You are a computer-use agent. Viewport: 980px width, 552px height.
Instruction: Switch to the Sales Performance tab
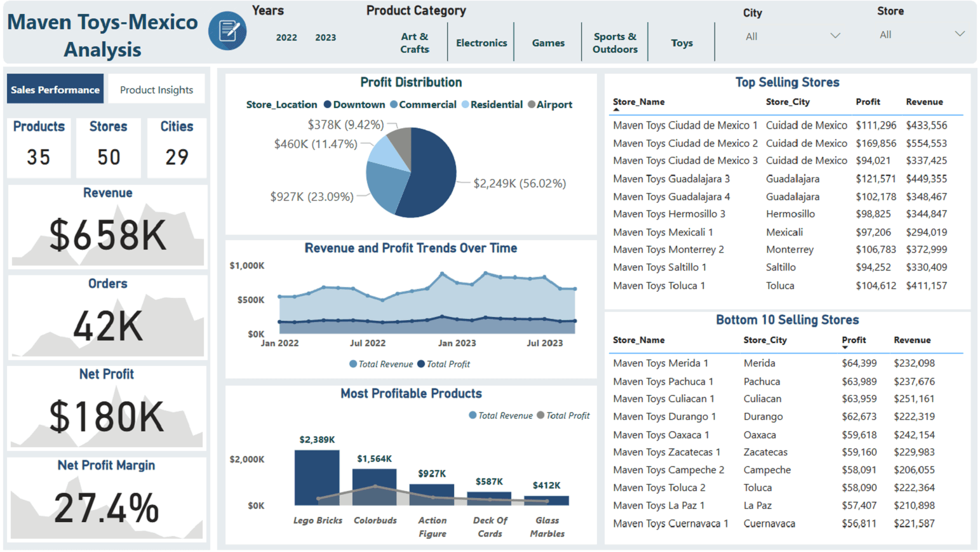click(55, 90)
